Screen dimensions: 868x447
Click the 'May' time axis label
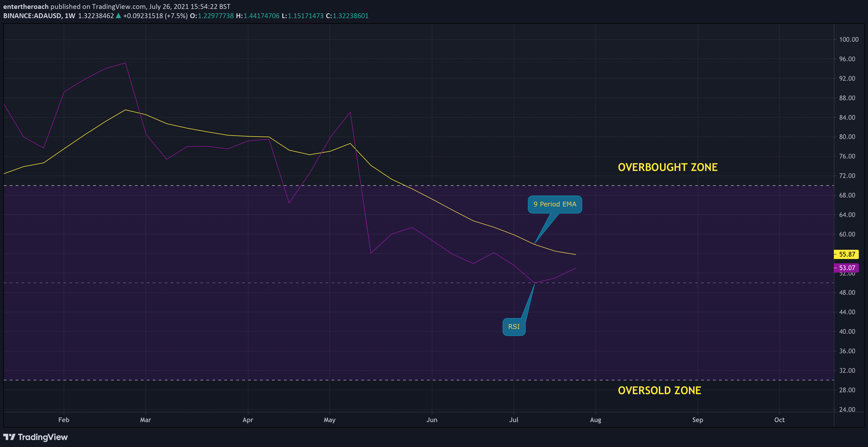(329, 420)
